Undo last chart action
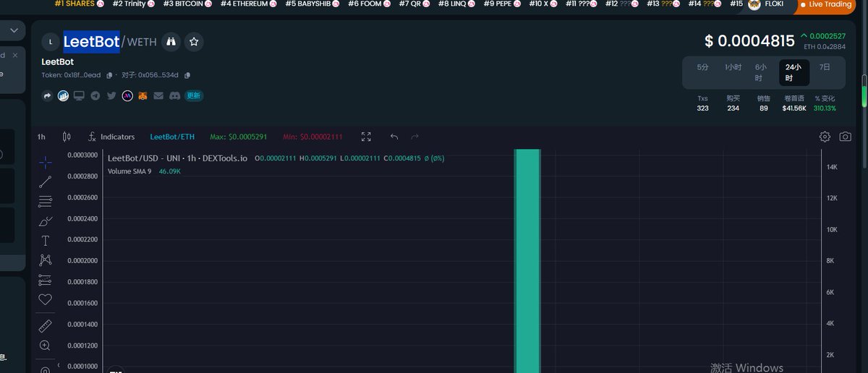 point(394,137)
